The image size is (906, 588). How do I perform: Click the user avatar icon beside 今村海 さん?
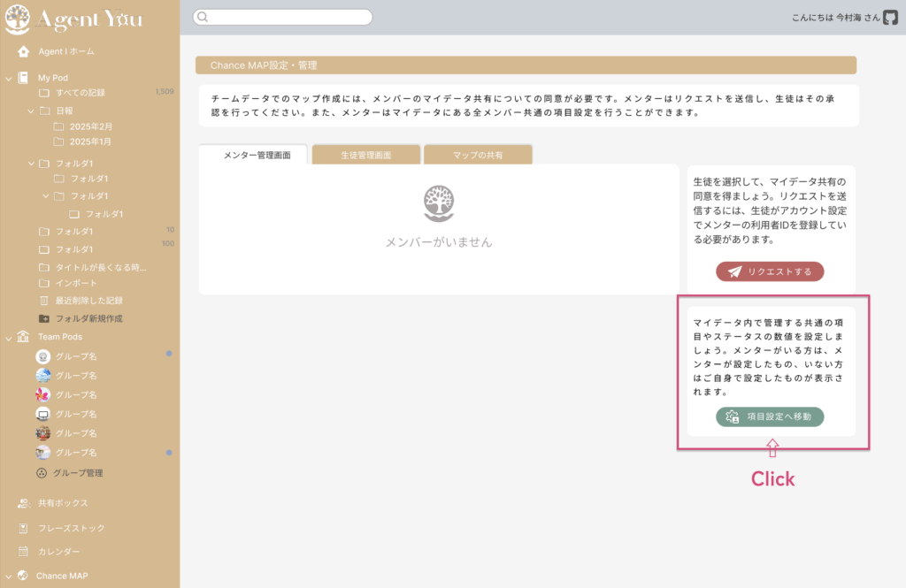point(890,17)
